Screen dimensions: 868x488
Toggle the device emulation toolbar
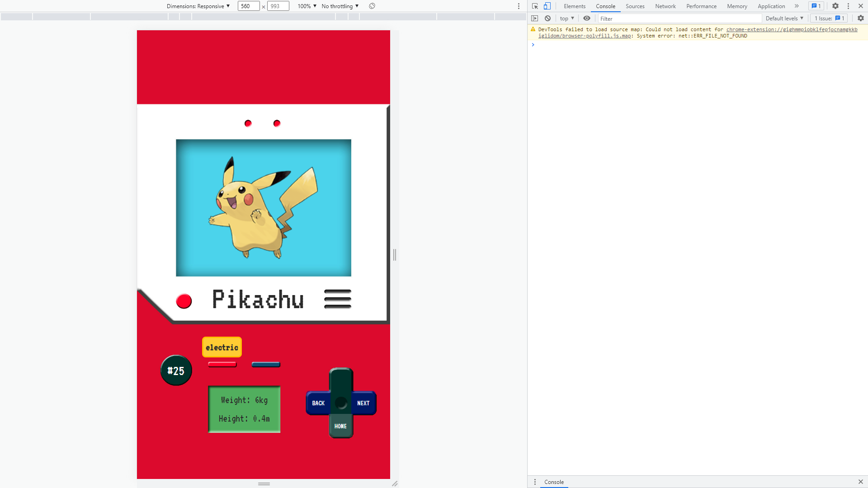(x=547, y=6)
